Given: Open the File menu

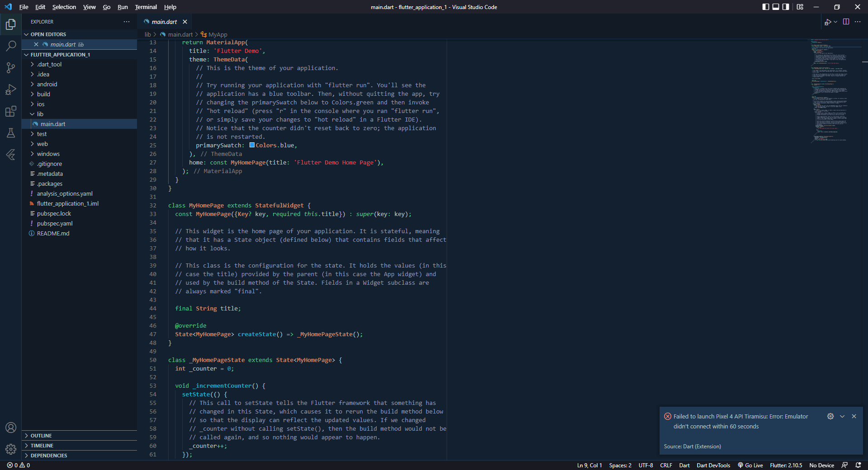Looking at the screenshot, I should (24, 7).
